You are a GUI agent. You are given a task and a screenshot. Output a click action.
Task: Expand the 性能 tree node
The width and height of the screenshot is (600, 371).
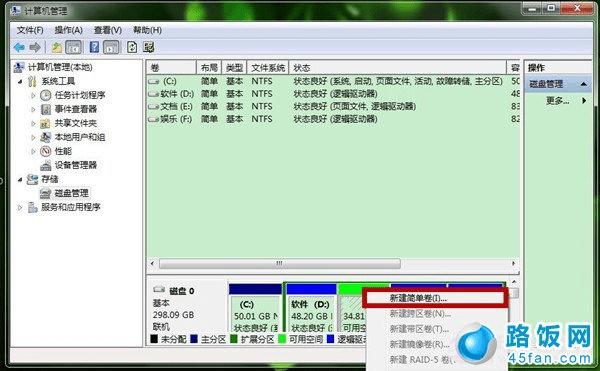[33, 151]
